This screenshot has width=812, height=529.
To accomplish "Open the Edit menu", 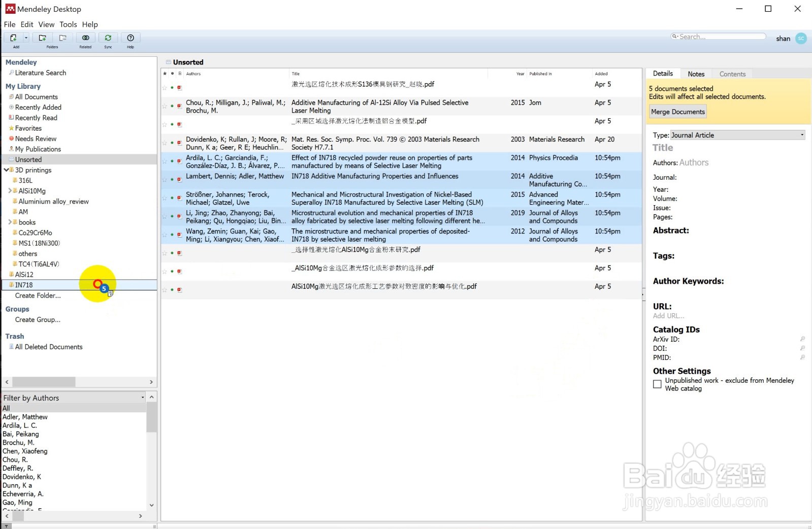I will 27,24.
